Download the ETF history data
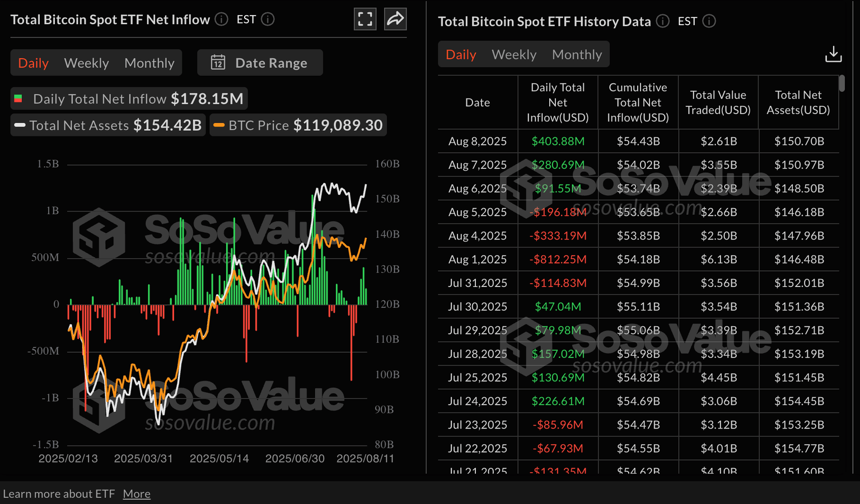860x504 pixels. [x=833, y=54]
